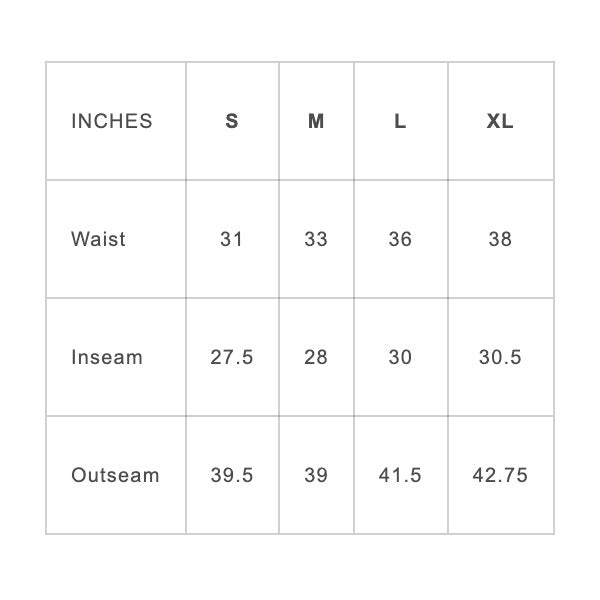Click the Waist row label
The width and height of the screenshot is (600, 600).
(98, 240)
